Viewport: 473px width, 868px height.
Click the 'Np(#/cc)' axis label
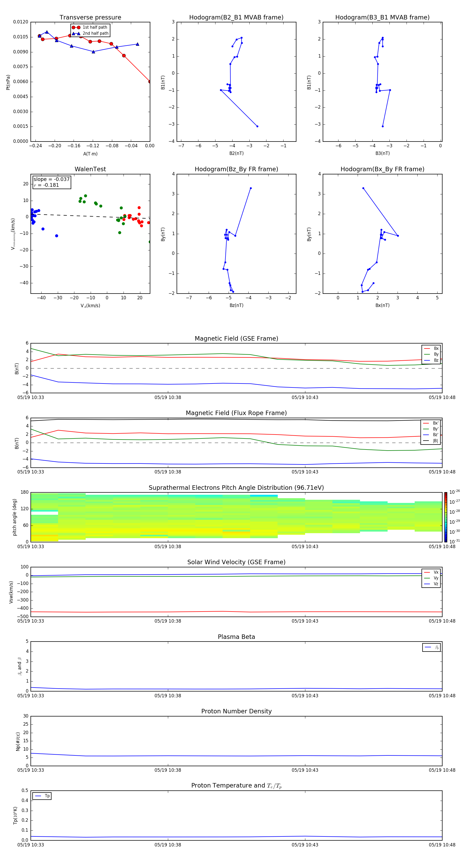tap(18, 741)
